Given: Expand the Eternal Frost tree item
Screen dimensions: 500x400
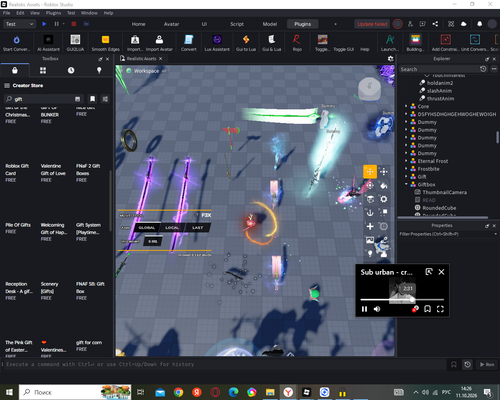Looking at the screenshot, I should [x=406, y=161].
